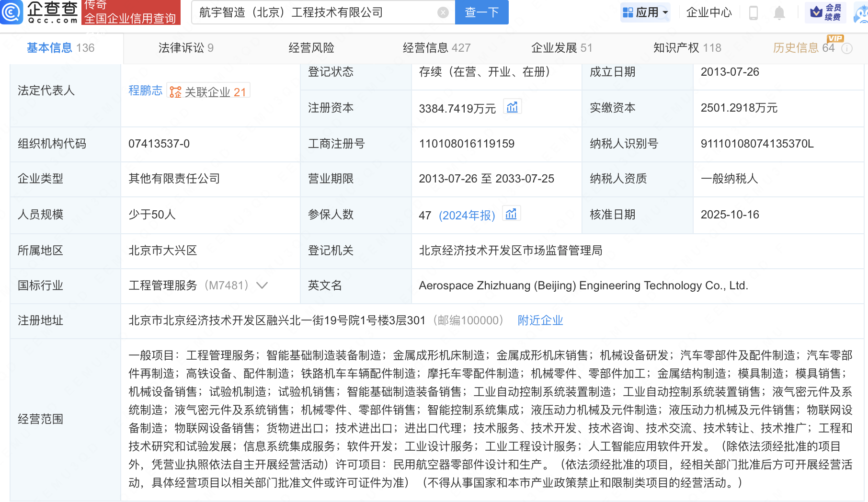Open registered capital chart icon

[x=512, y=107]
